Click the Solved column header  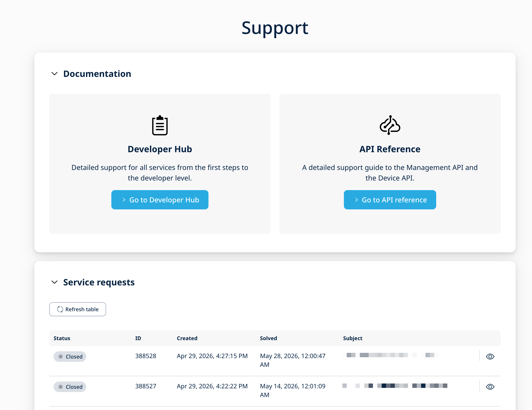point(268,338)
